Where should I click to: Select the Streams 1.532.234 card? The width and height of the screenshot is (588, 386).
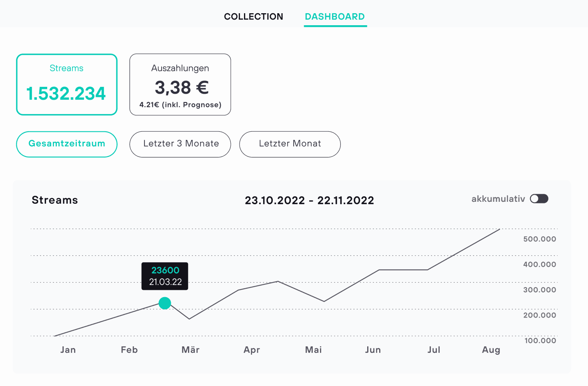tap(67, 84)
